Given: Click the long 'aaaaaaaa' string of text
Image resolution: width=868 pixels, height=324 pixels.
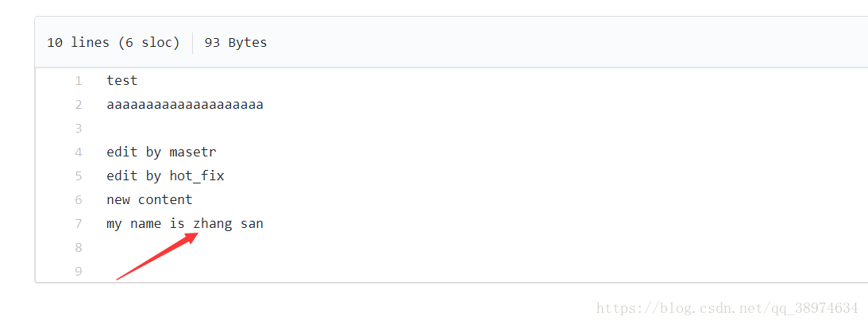Looking at the screenshot, I should click(184, 104).
